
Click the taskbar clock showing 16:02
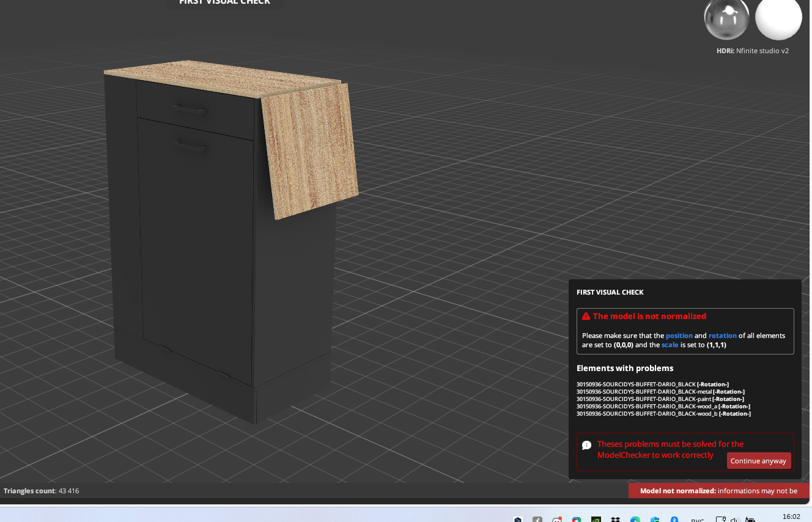click(791, 517)
